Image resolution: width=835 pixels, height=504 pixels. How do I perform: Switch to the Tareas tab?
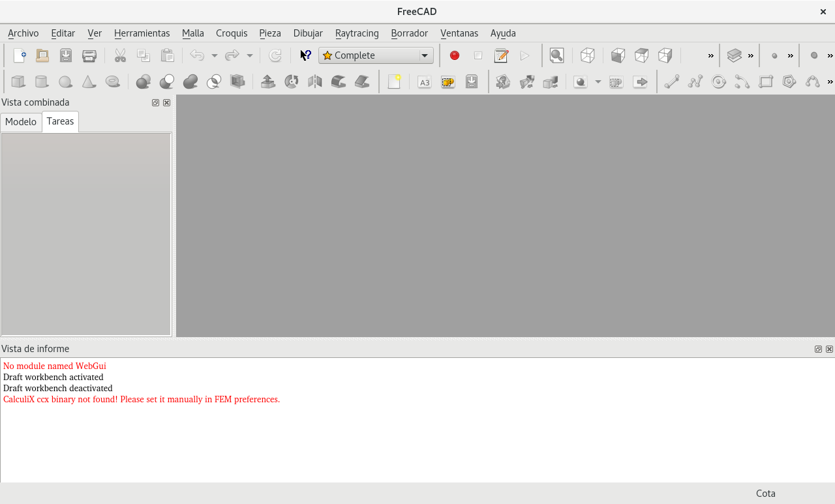click(x=60, y=121)
